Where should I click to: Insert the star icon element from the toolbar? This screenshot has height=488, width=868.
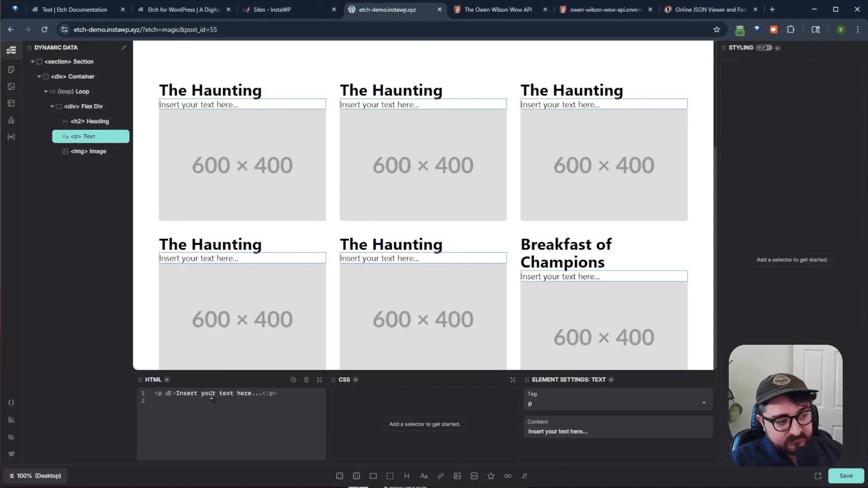[491, 476]
